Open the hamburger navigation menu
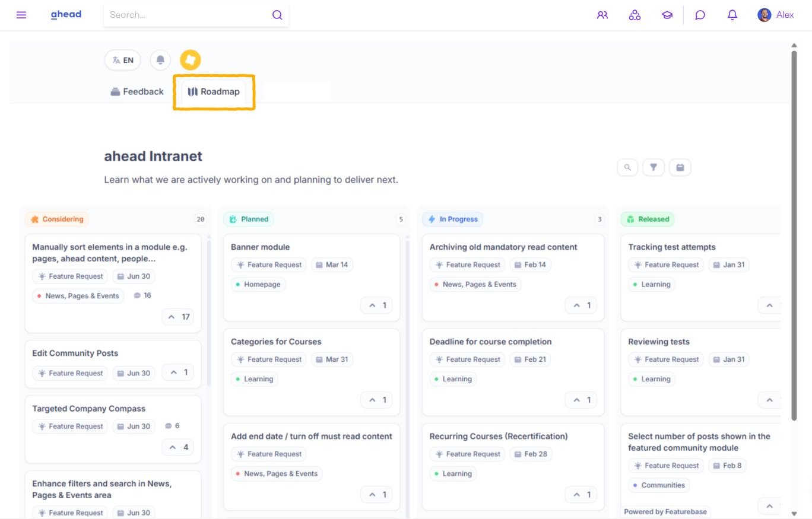 [21, 15]
